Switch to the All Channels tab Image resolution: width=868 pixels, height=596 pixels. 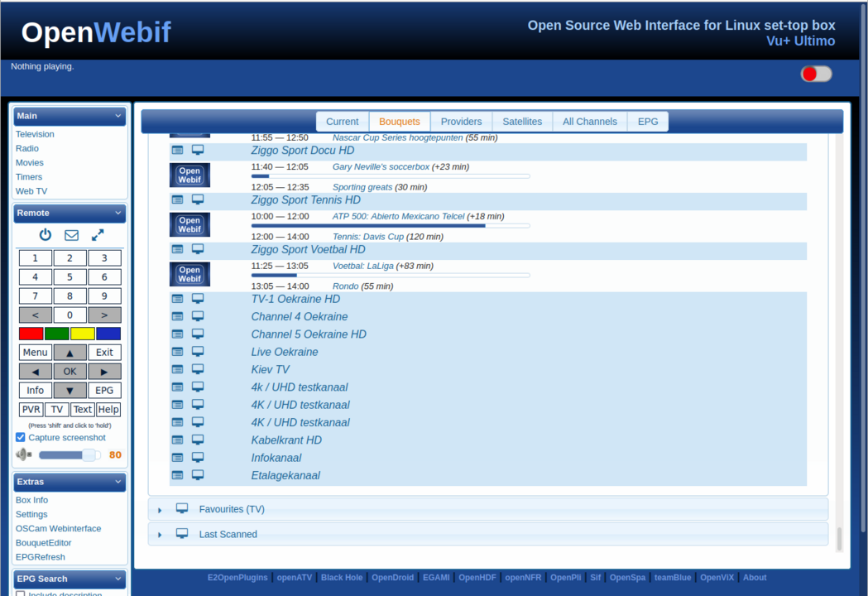589,121
